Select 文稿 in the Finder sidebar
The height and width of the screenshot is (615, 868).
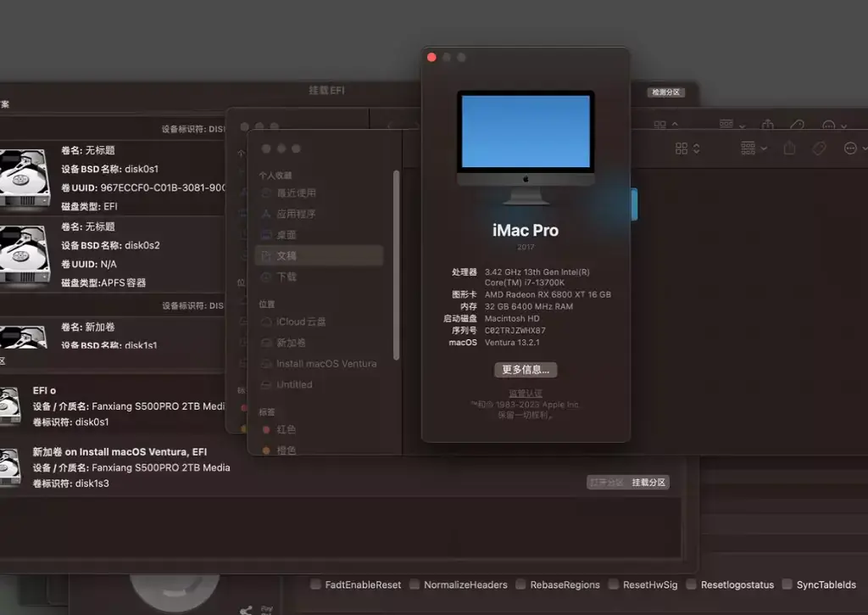pos(320,255)
